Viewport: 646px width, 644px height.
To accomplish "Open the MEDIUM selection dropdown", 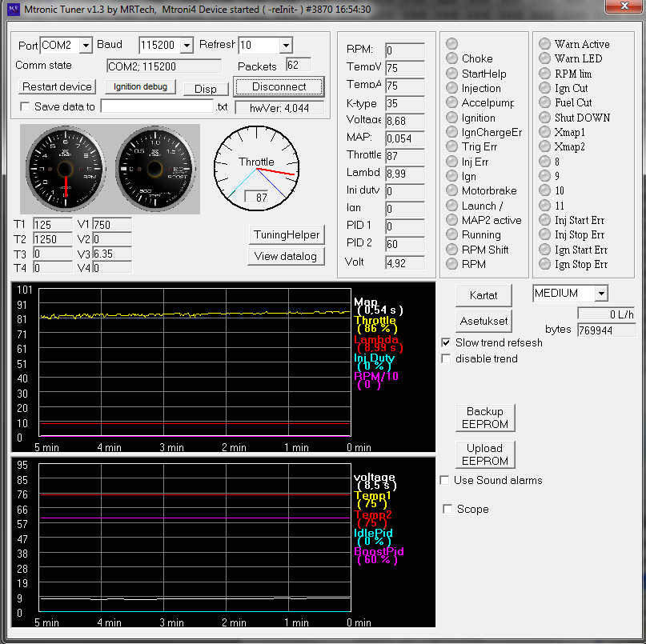I will pos(601,293).
